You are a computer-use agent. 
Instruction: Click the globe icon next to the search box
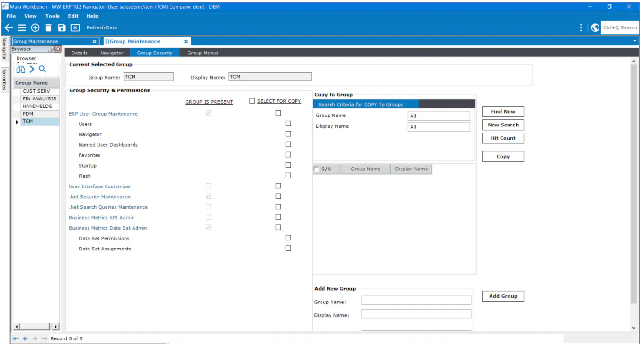click(x=596, y=27)
